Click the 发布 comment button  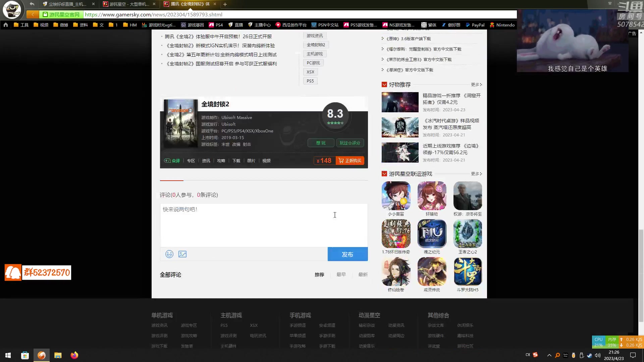click(347, 254)
